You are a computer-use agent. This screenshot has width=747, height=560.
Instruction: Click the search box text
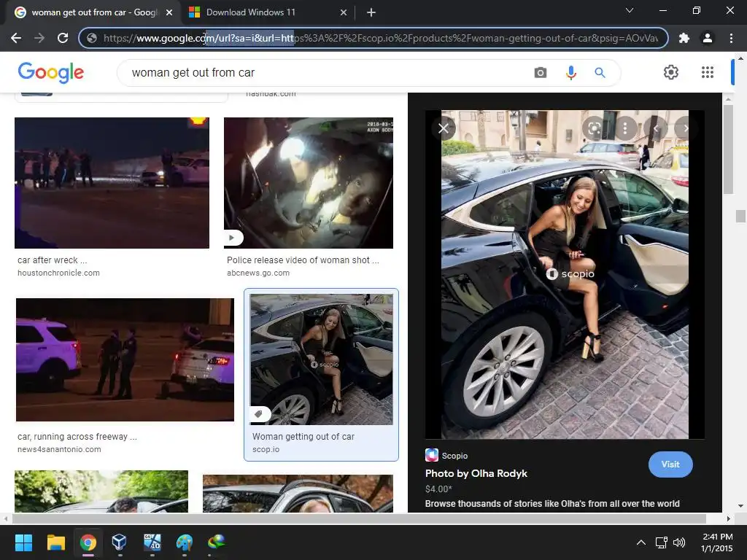(193, 73)
